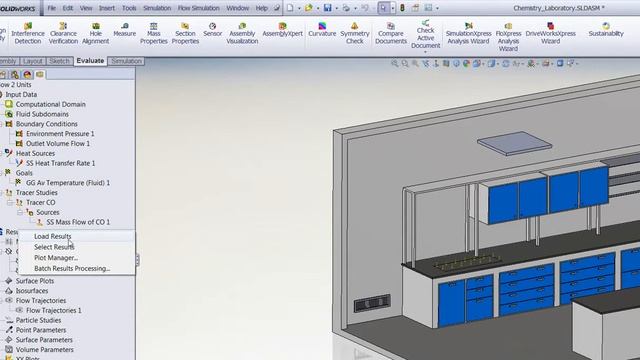
Task: Select GG Av Temperature (Fluid) 1 goal
Action: pyautogui.click(x=68, y=182)
